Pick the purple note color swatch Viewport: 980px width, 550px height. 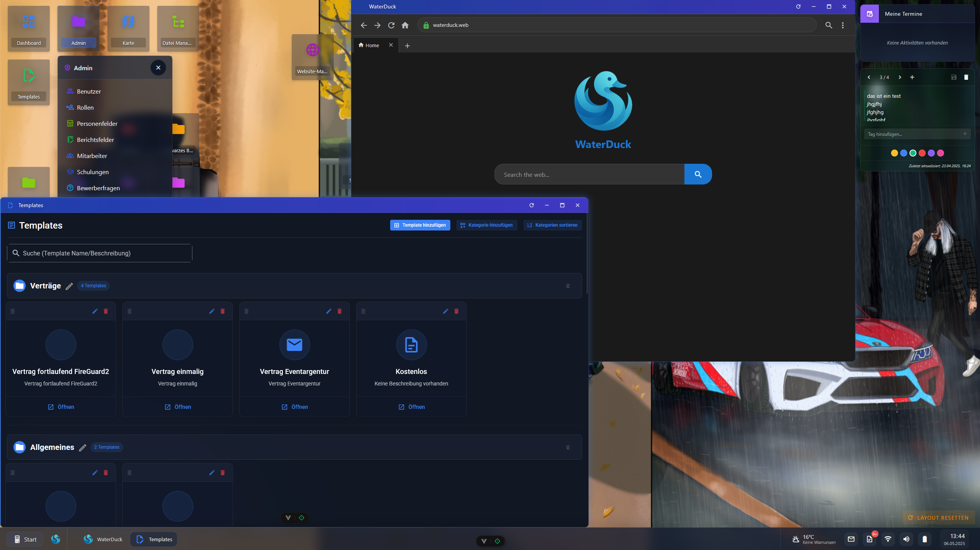tap(931, 153)
